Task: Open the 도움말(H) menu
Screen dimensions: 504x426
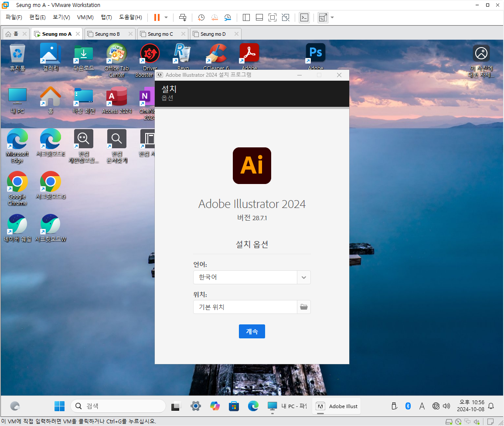Action: click(130, 17)
